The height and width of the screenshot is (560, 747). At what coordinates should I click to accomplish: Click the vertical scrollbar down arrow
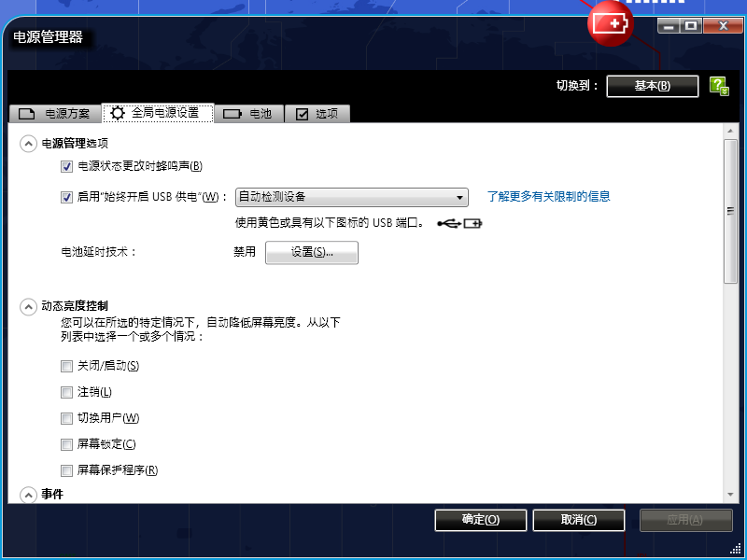tap(730, 495)
